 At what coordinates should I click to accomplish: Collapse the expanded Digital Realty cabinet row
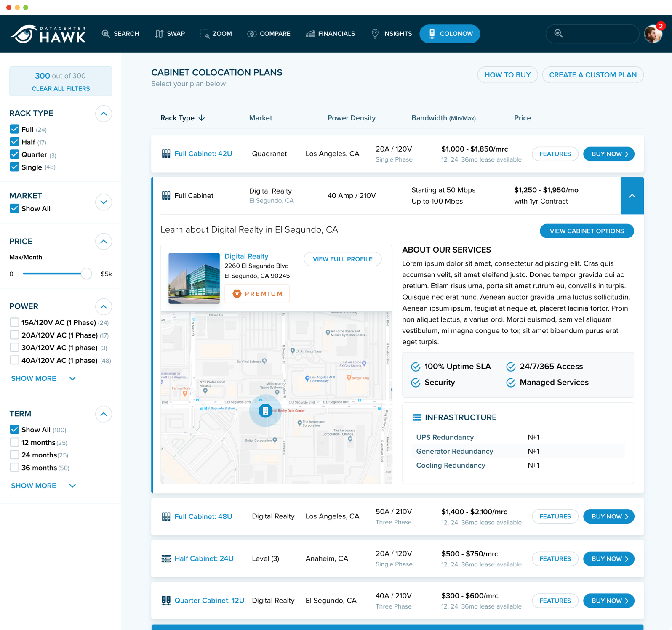(x=632, y=196)
